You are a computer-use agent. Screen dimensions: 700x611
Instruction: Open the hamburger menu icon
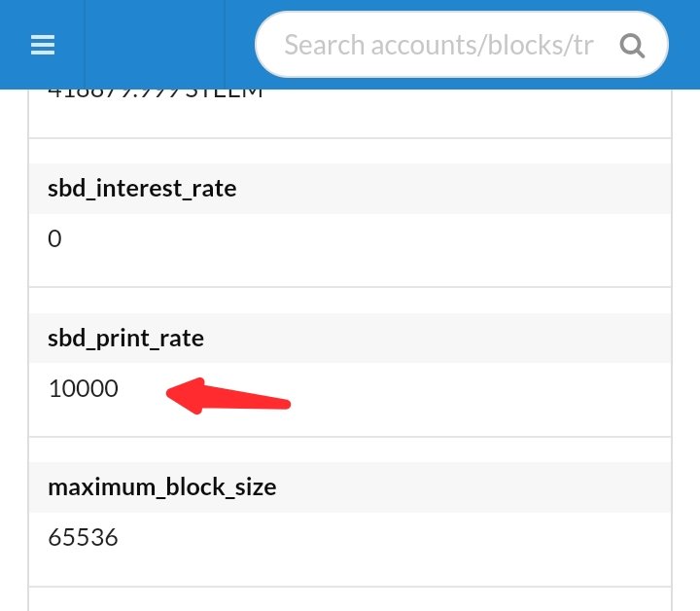(x=43, y=45)
